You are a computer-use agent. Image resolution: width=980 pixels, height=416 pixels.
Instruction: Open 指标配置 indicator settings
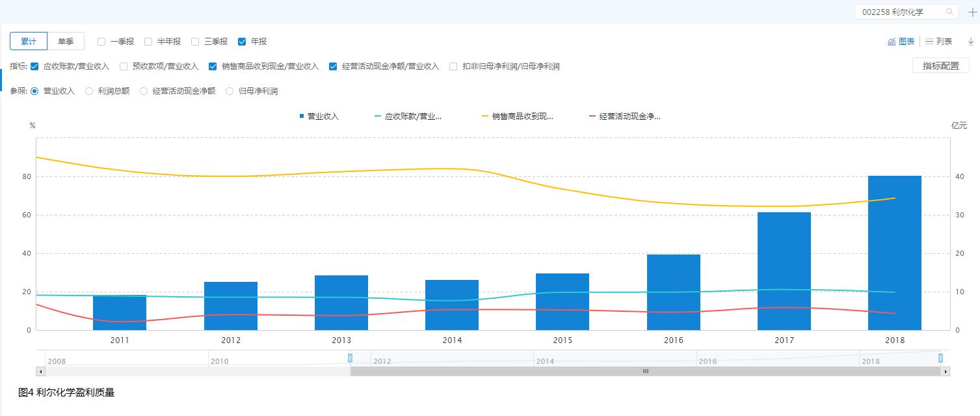tap(940, 66)
